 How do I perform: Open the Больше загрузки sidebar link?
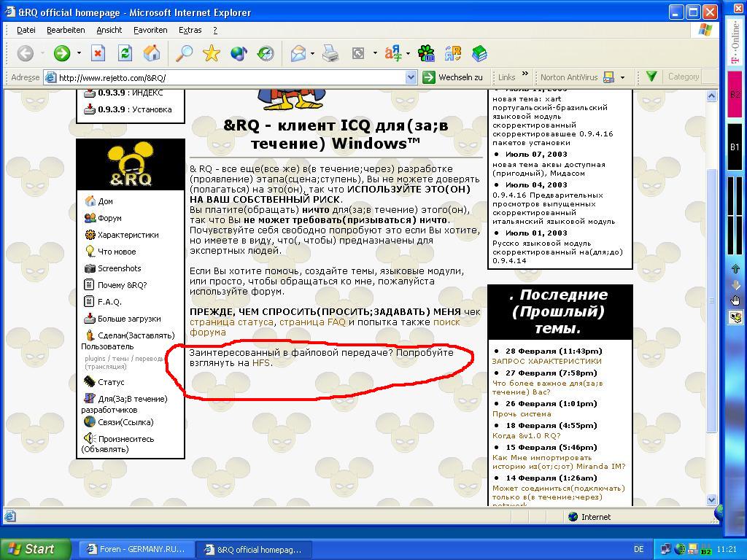(x=129, y=319)
